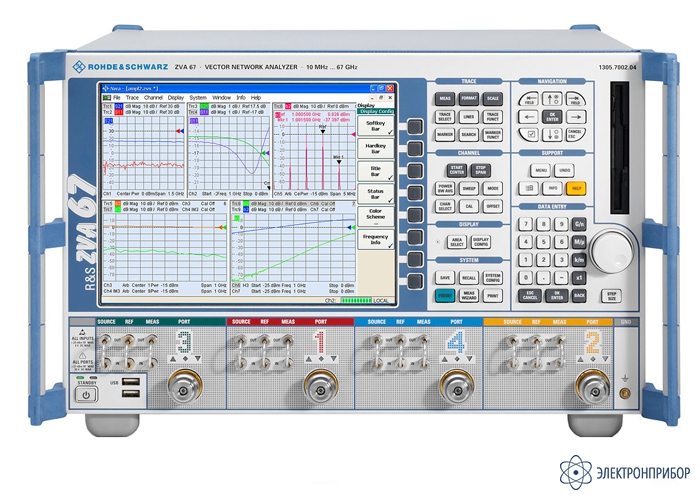
Task: Tap the left arrow navigation key
Action: tap(529, 117)
